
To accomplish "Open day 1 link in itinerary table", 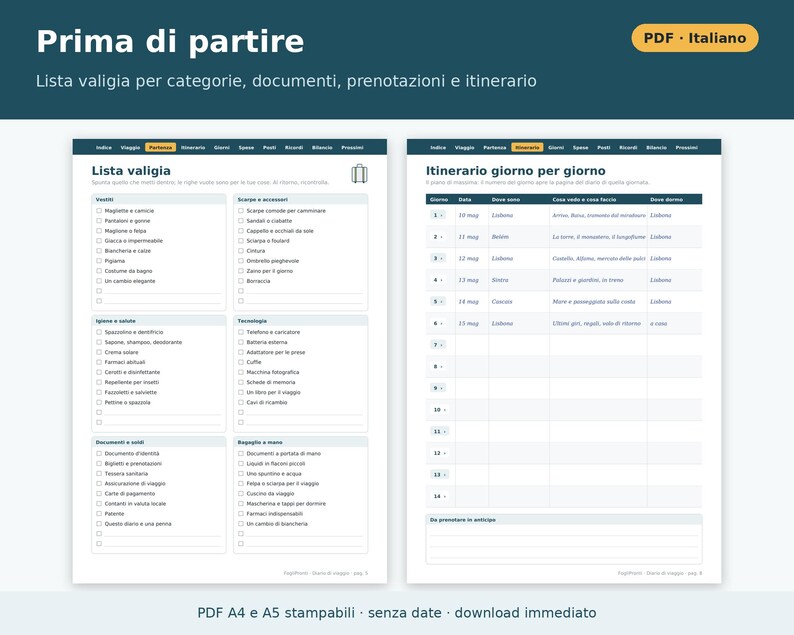I will 438,215.
